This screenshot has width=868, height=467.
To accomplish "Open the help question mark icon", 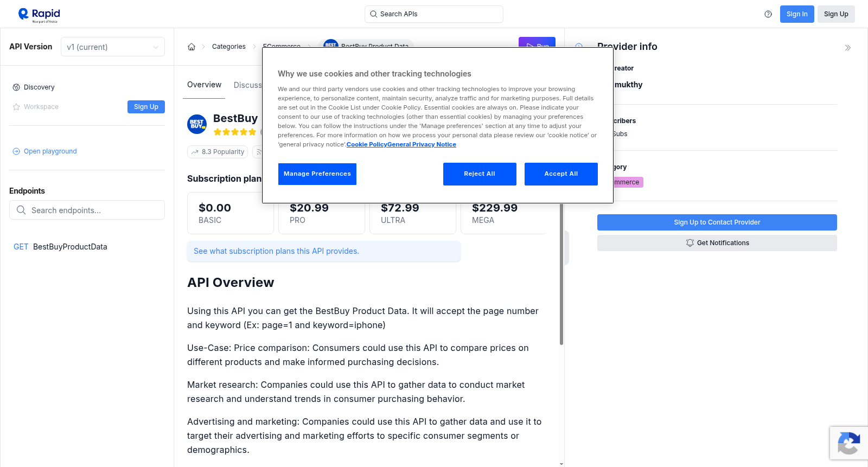I will click(x=768, y=14).
